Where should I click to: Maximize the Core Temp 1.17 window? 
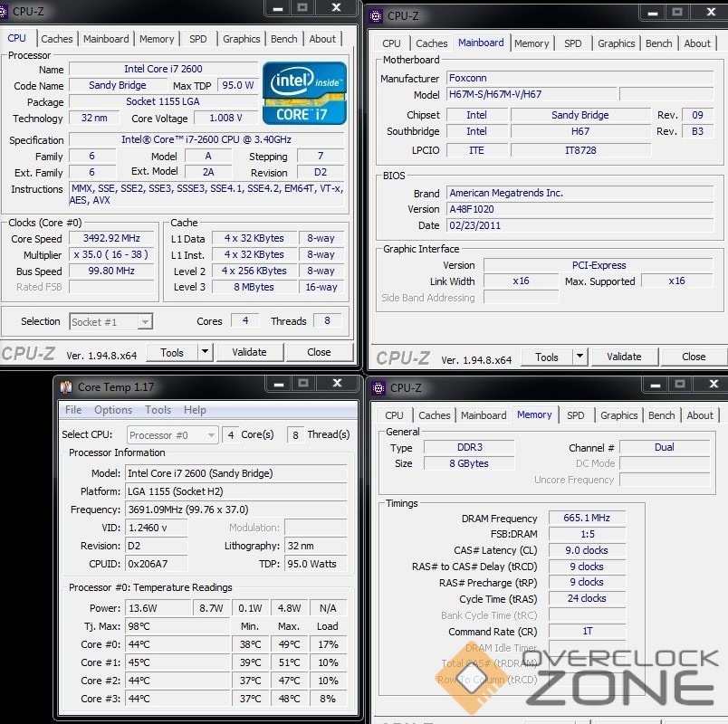click(304, 385)
